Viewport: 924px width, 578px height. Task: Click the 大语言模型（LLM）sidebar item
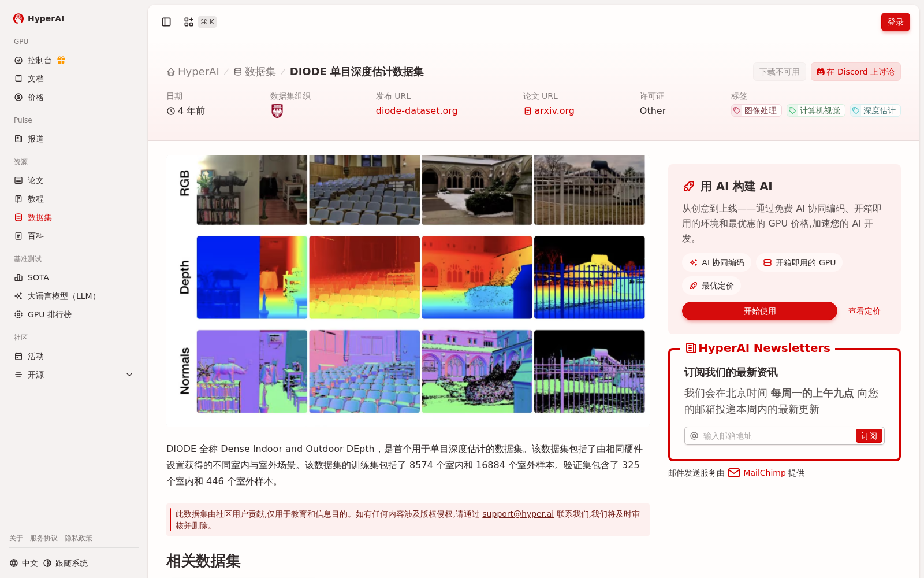pos(74,296)
